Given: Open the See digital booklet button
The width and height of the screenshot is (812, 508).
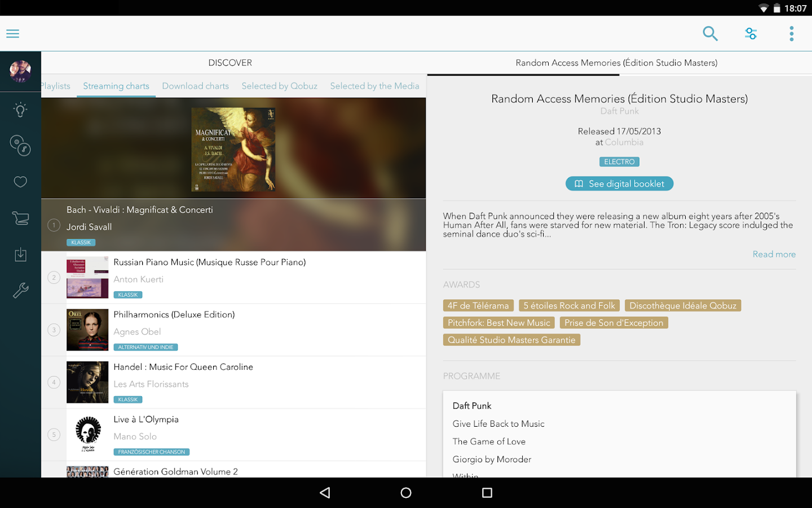Looking at the screenshot, I should [619, 183].
